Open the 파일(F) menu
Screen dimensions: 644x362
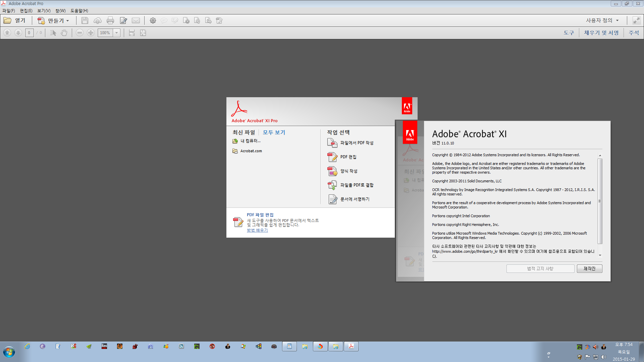click(x=9, y=11)
